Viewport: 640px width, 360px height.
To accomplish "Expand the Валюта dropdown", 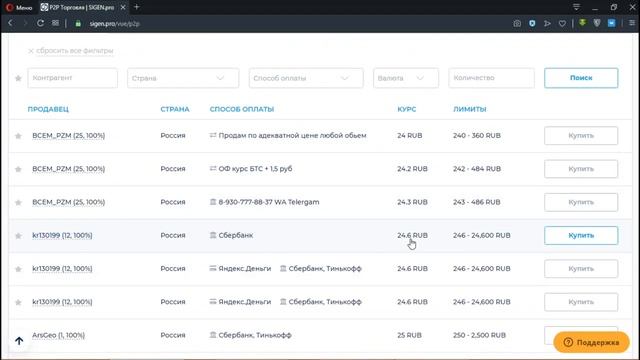I will 406,78.
